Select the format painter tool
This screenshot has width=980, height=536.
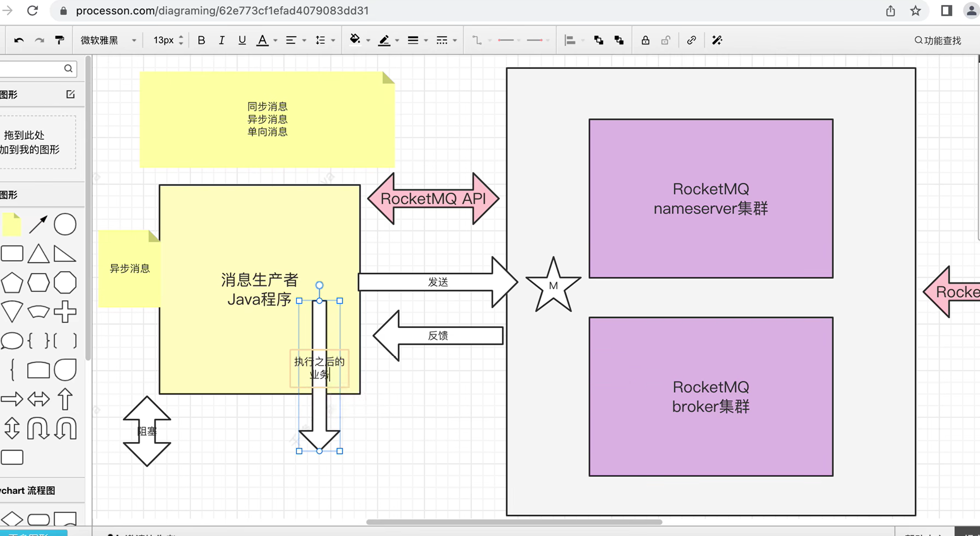59,40
